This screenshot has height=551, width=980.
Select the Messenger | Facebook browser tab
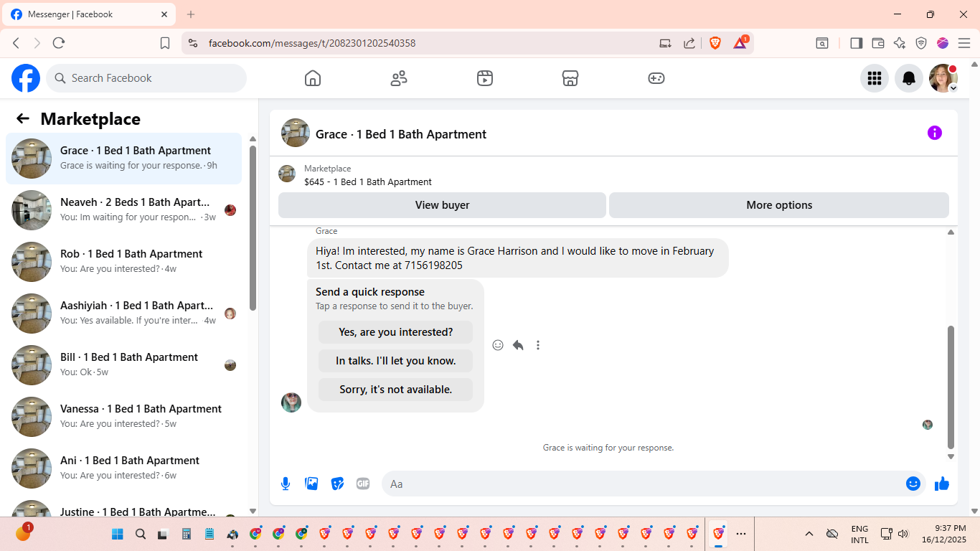pyautogui.click(x=89, y=14)
